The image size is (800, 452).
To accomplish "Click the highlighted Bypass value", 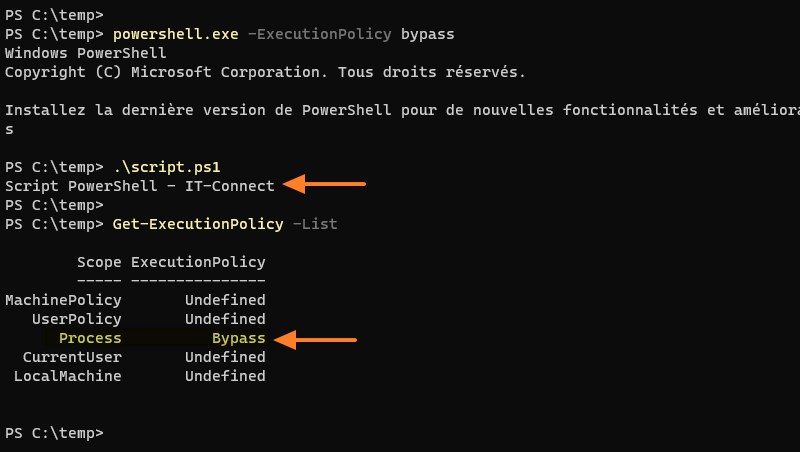I will tap(238, 339).
